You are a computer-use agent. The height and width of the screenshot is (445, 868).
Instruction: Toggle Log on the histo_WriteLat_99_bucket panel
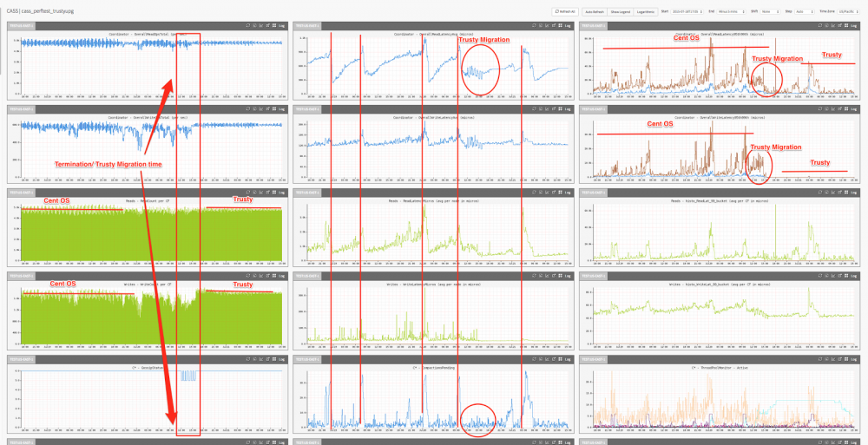pos(853,275)
